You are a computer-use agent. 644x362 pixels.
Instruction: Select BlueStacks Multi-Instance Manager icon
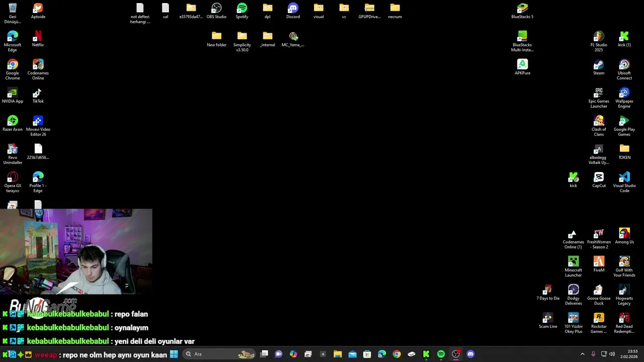[x=522, y=42]
